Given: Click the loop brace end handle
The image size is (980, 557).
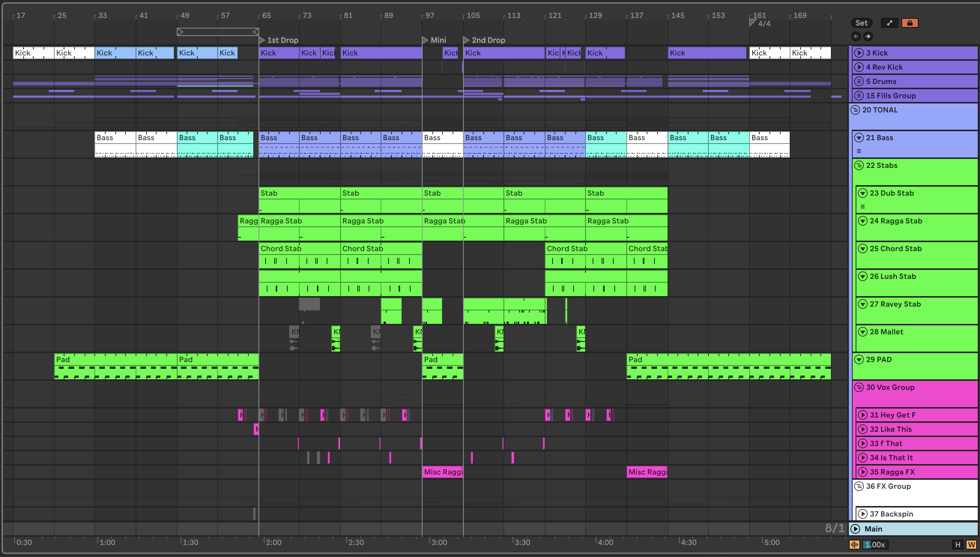Looking at the screenshot, I should point(256,32).
